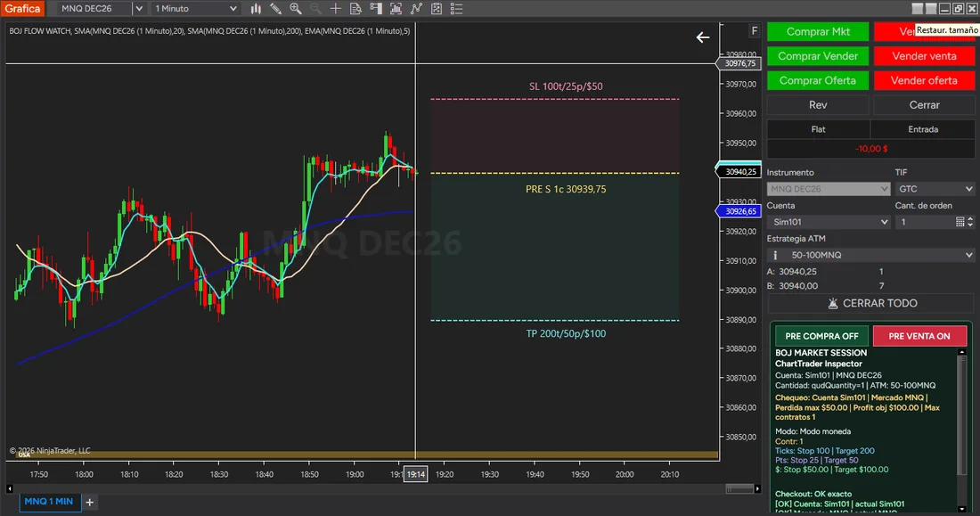980x516 pixels.
Task: Click the horizontal chart scrollbar thumb
Action: click(x=739, y=488)
